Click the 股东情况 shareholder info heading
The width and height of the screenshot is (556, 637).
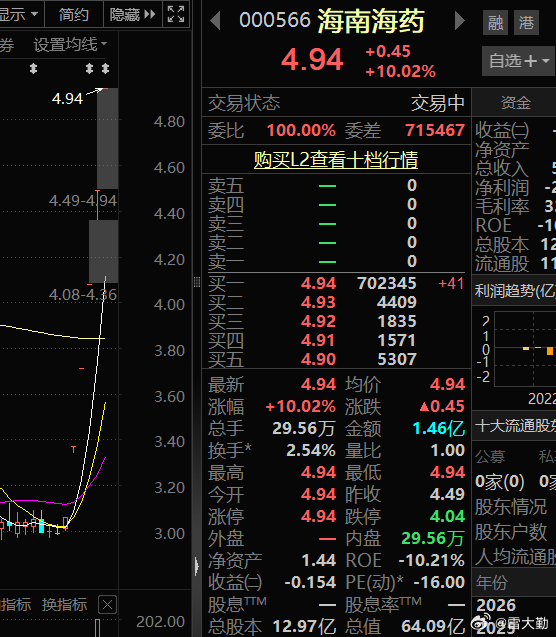(x=511, y=507)
